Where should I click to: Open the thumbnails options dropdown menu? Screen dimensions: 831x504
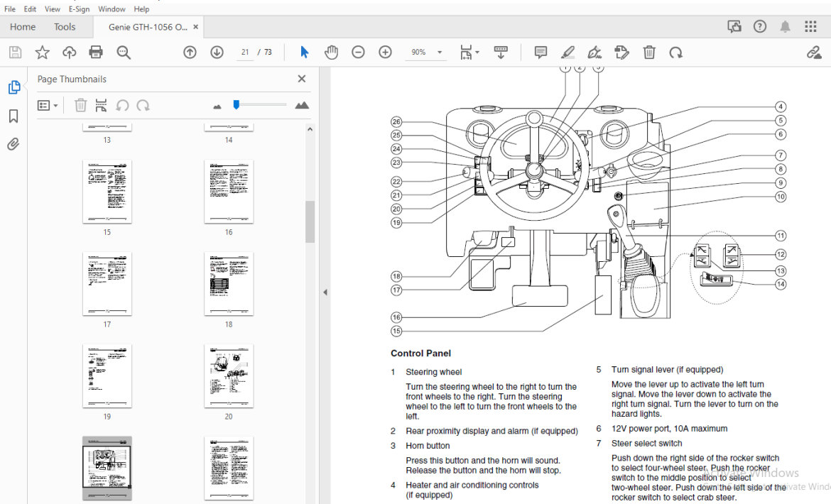(x=48, y=105)
